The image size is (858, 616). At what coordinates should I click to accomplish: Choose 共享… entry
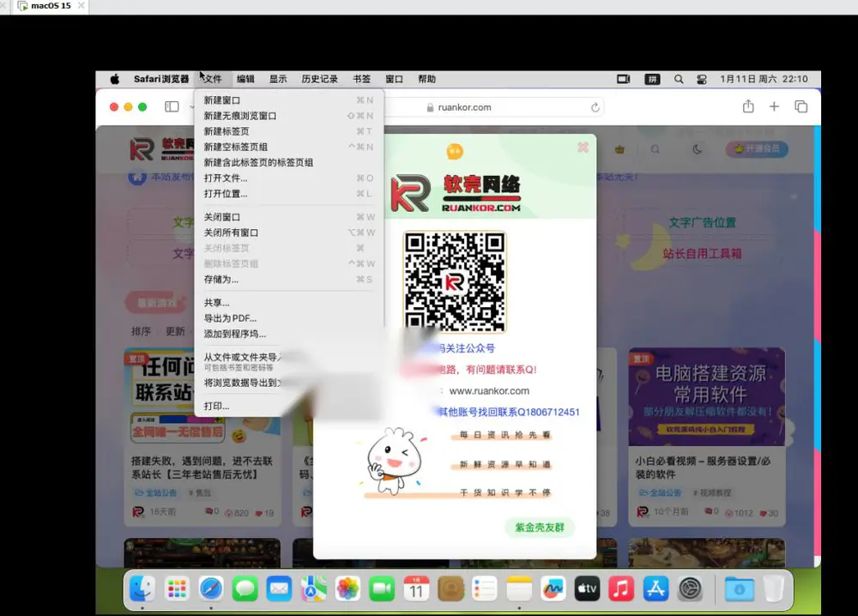[x=289, y=303]
